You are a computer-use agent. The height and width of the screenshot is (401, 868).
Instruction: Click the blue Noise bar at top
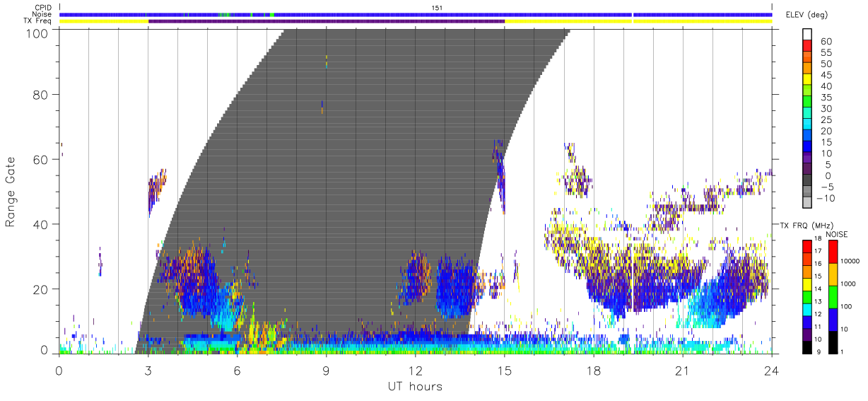416,14
